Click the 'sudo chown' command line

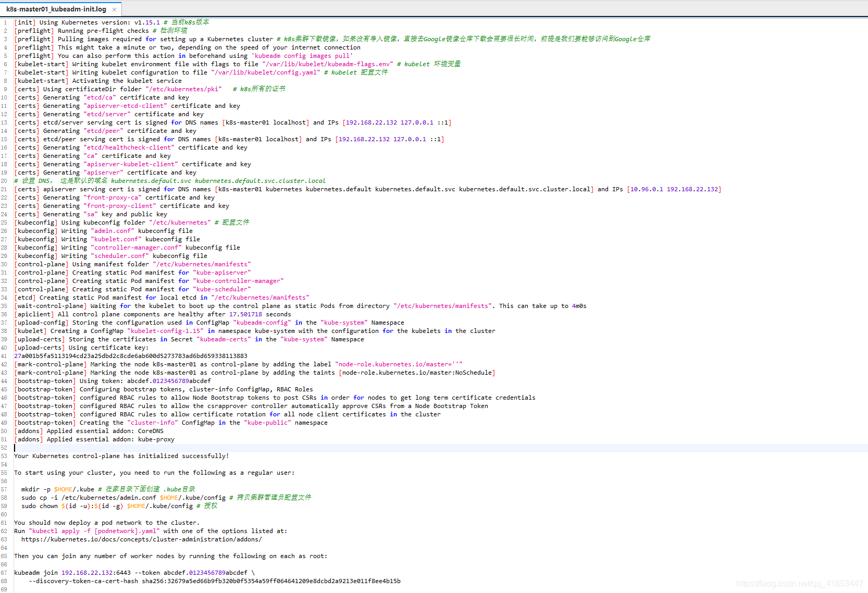(107, 506)
